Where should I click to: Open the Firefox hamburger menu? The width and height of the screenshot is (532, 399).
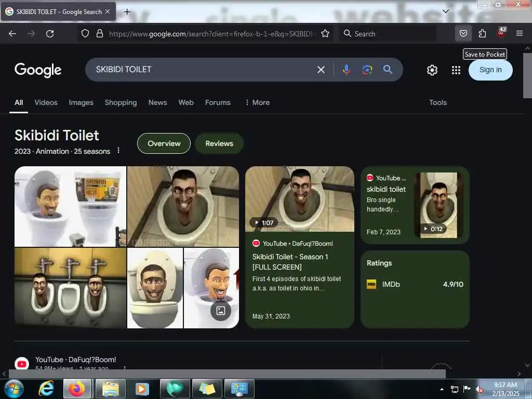click(x=520, y=33)
